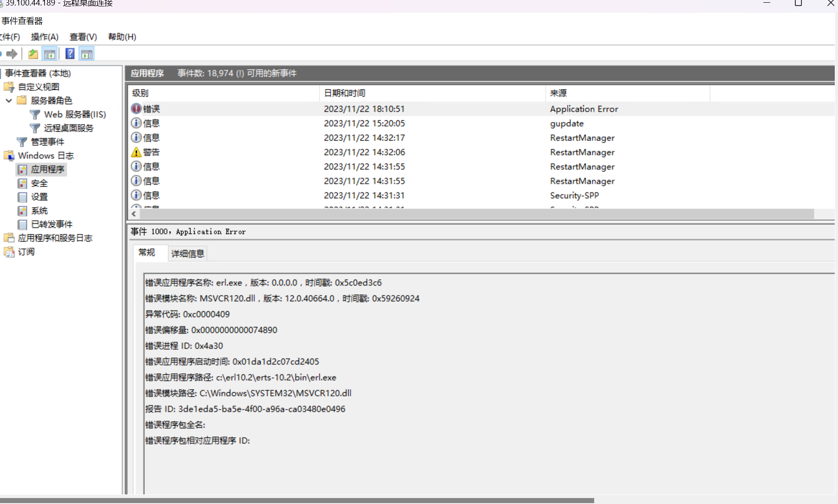The width and height of the screenshot is (838, 504).
Task: Click the 远程桌面服务 filter icon
Action: coord(35,128)
